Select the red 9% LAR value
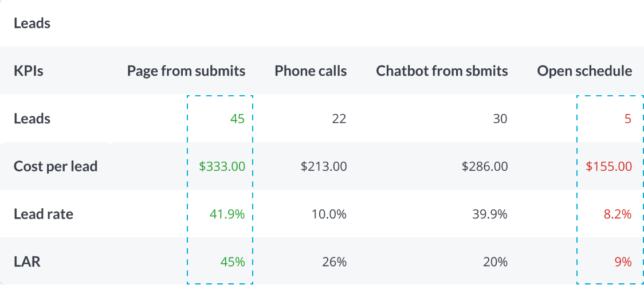Image resolution: width=644 pixels, height=285 pixels. coord(623,262)
